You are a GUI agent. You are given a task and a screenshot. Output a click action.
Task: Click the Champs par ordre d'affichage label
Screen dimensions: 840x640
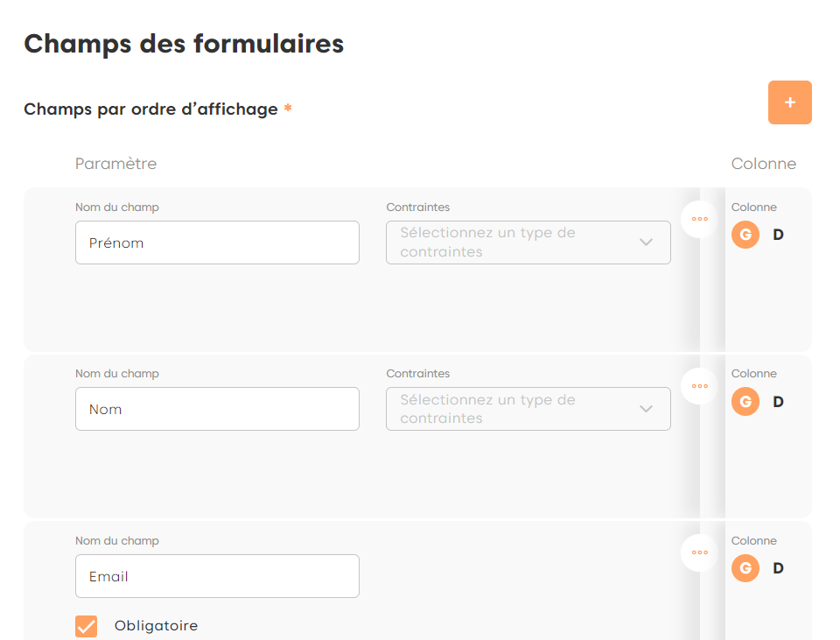coord(150,109)
